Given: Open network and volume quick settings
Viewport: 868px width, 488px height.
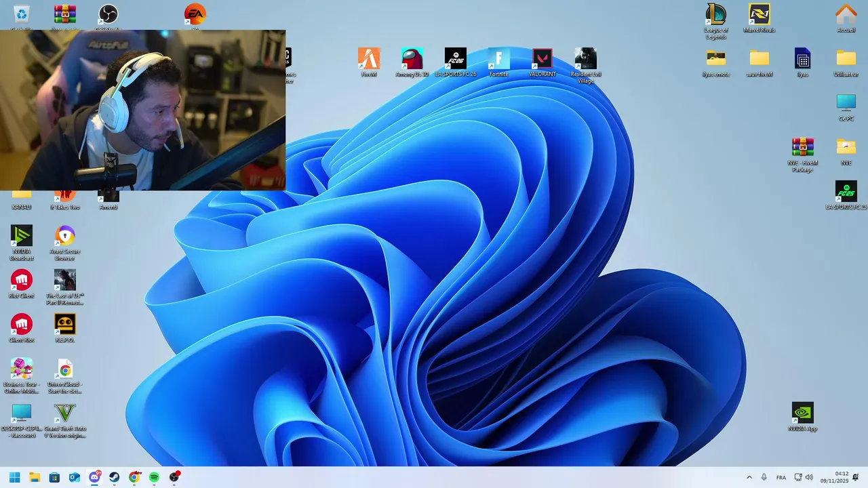Looking at the screenshot, I should click(804, 477).
